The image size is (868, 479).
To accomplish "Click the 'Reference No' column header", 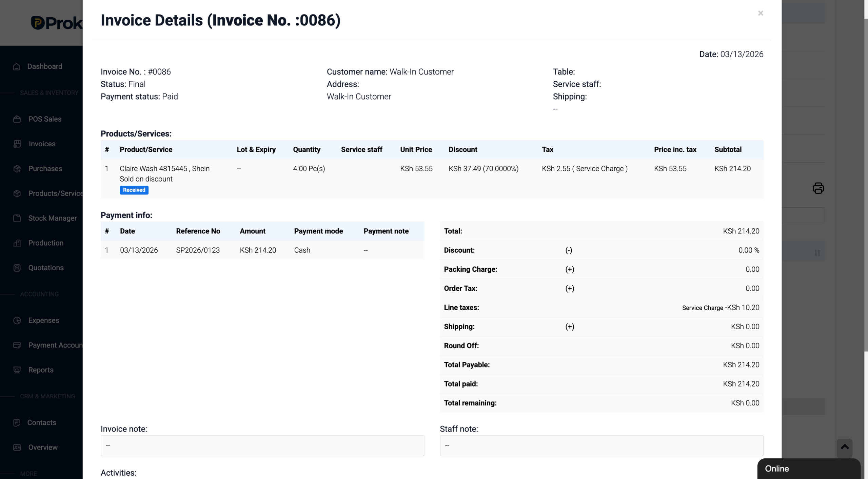I will point(198,231).
